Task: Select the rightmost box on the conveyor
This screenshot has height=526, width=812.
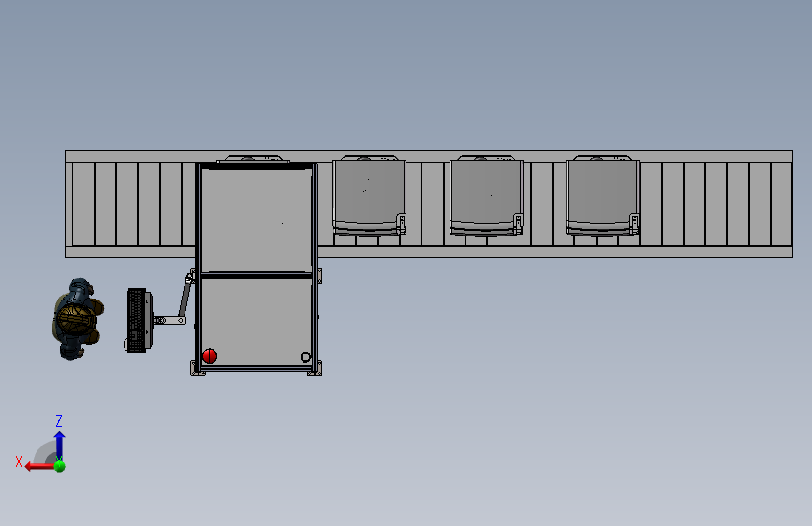Action: pos(603,196)
